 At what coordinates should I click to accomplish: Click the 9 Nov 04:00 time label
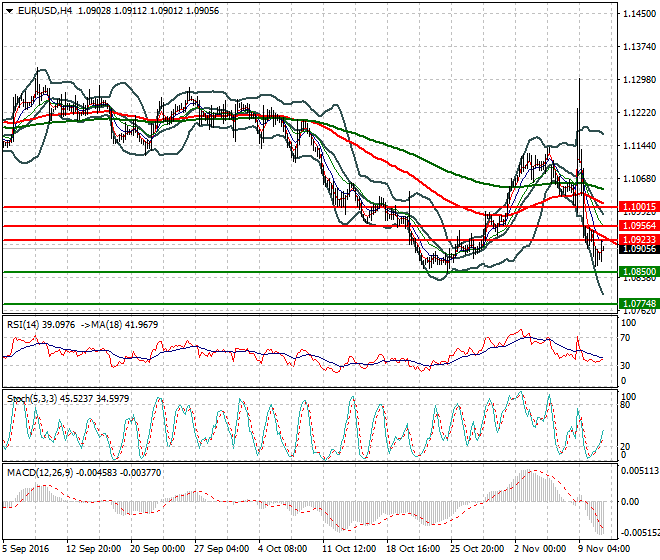pyautogui.click(x=604, y=549)
